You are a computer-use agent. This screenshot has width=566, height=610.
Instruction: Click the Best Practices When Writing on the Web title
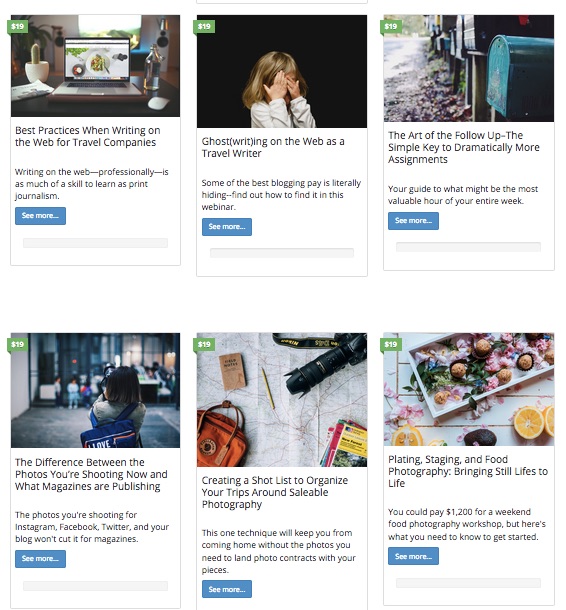point(88,136)
